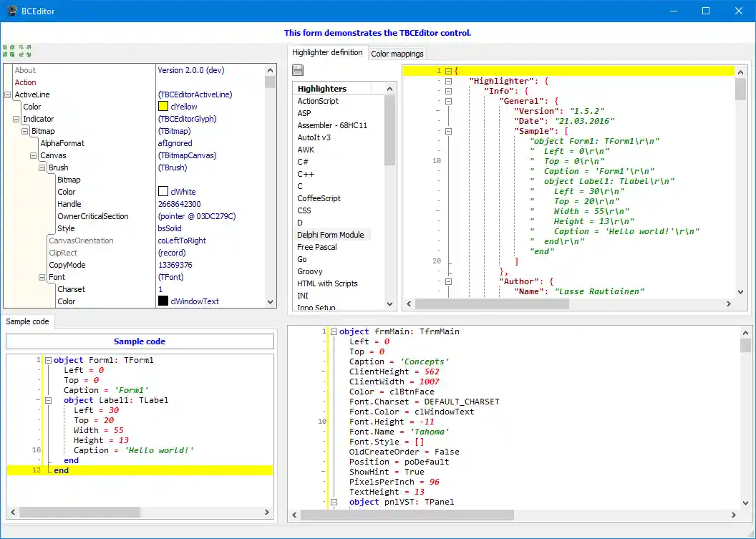Click the green icon cluster above property tree
Screen dimensions: 756x539
click(16, 51)
